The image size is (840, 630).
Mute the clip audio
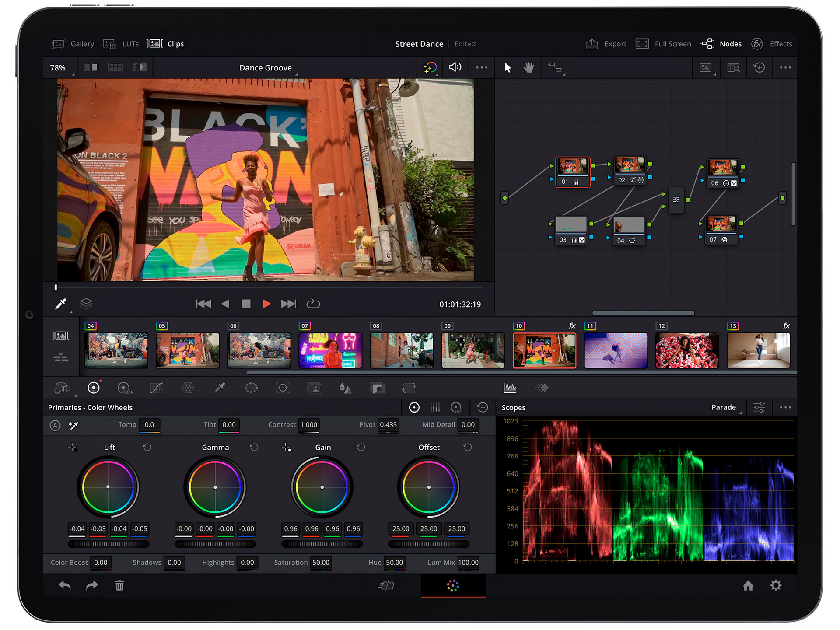click(x=455, y=67)
